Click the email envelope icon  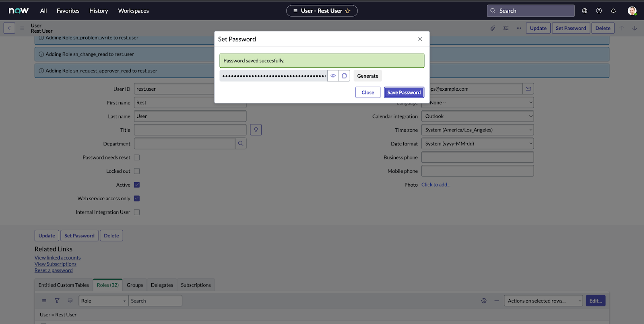click(528, 89)
